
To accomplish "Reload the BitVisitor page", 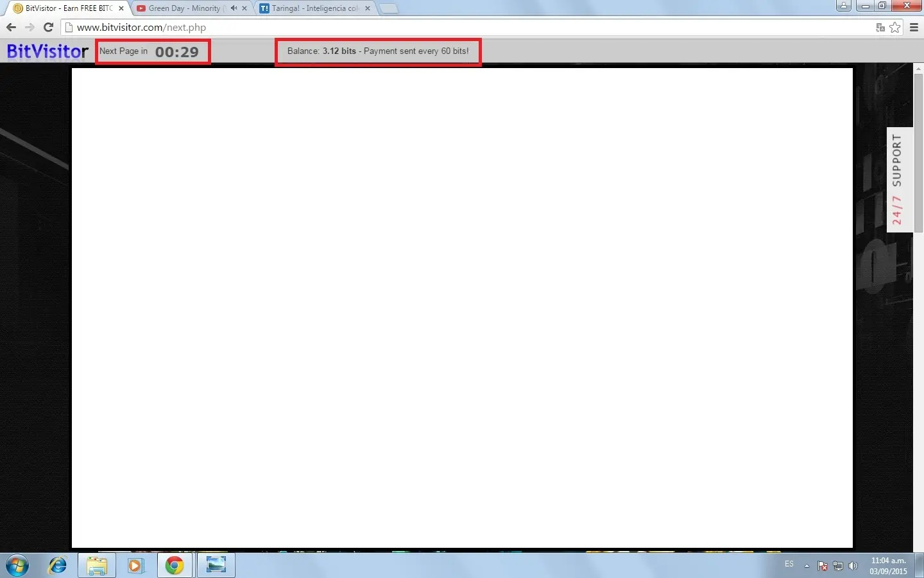I will coord(48,28).
